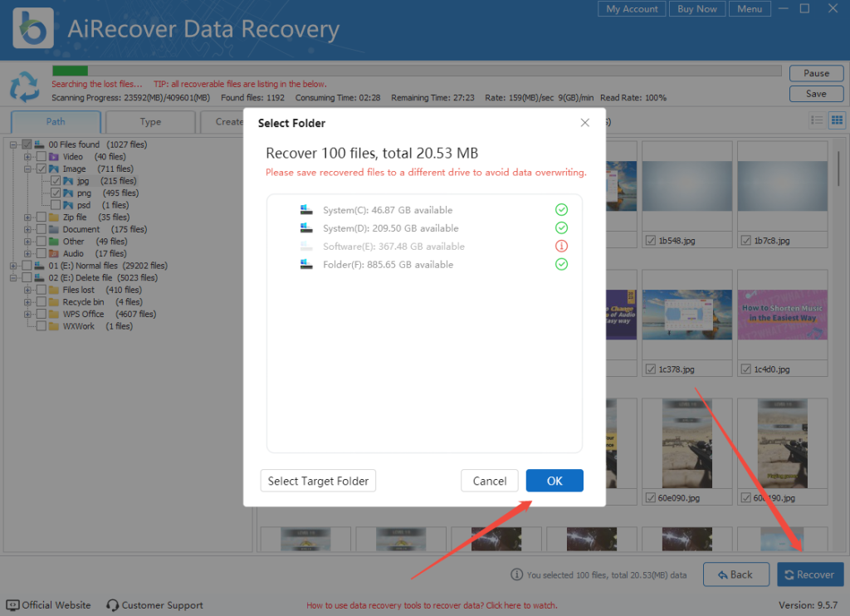Click the Customer Support headset icon
Image resolution: width=850 pixels, height=616 pixels.
(113, 605)
